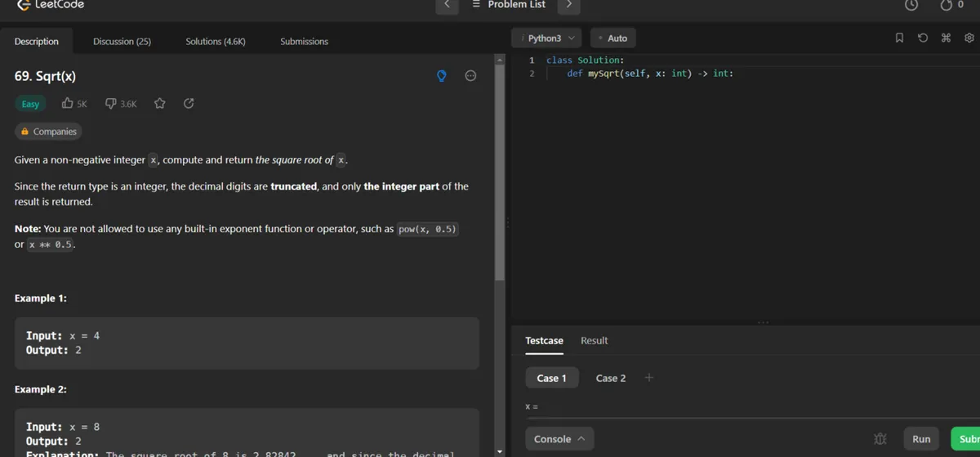This screenshot has height=457, width=980.
Task: Open the Submissions tab
Action: [x=304, y=42]
